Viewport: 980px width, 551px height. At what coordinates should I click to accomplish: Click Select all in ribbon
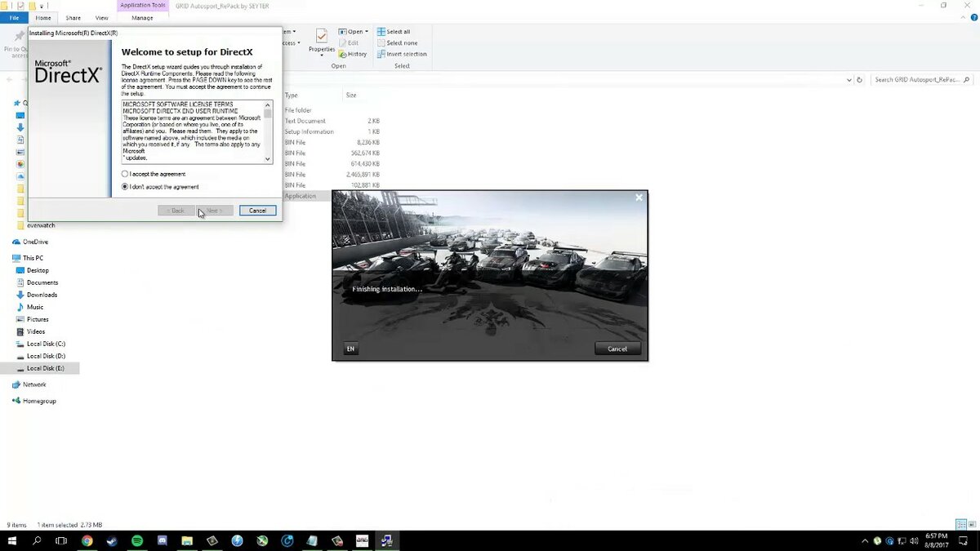click(394, 32)
